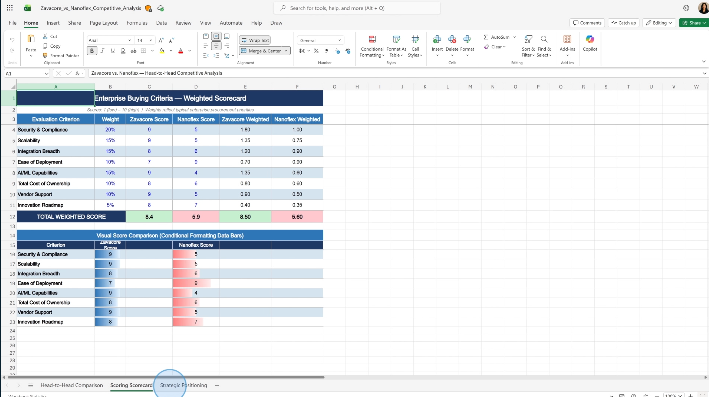This screenshot has width=709, height=397.
Task: Open the File menu
Action: 12,23
